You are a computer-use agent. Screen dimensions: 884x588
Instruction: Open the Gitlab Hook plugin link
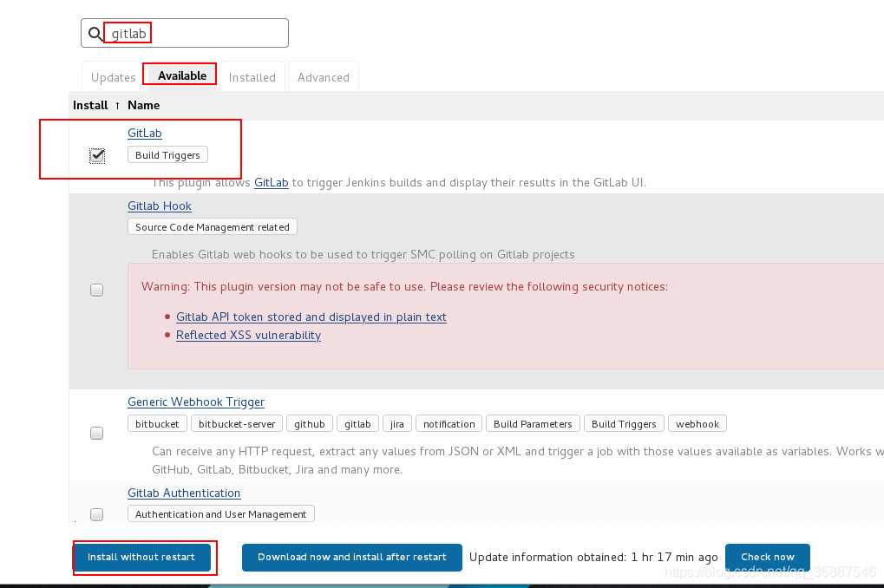160,206
